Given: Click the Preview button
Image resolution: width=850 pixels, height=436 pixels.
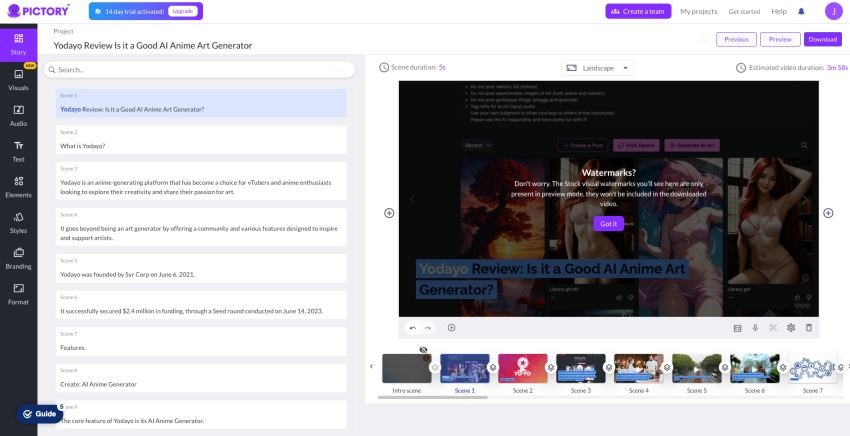Looking at the screenshot, I should [x=780, y=39].
